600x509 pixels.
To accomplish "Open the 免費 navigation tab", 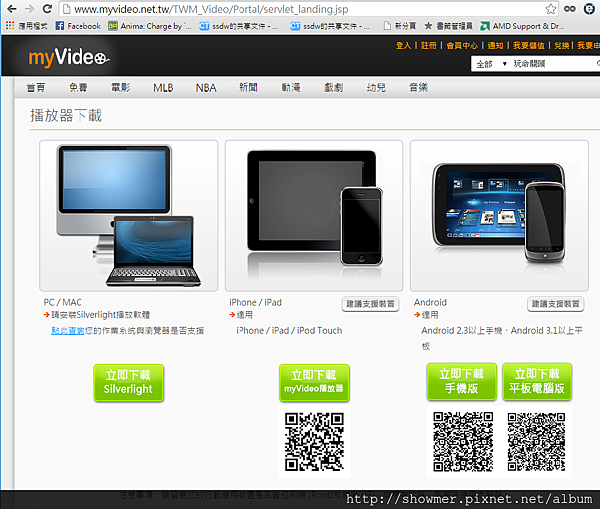I will pos(78,88).
